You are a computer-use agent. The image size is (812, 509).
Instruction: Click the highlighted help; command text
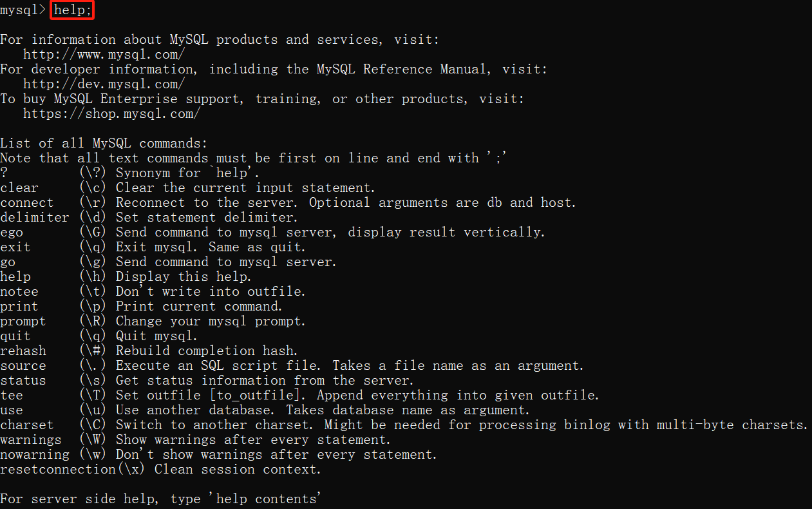[73, 10]
